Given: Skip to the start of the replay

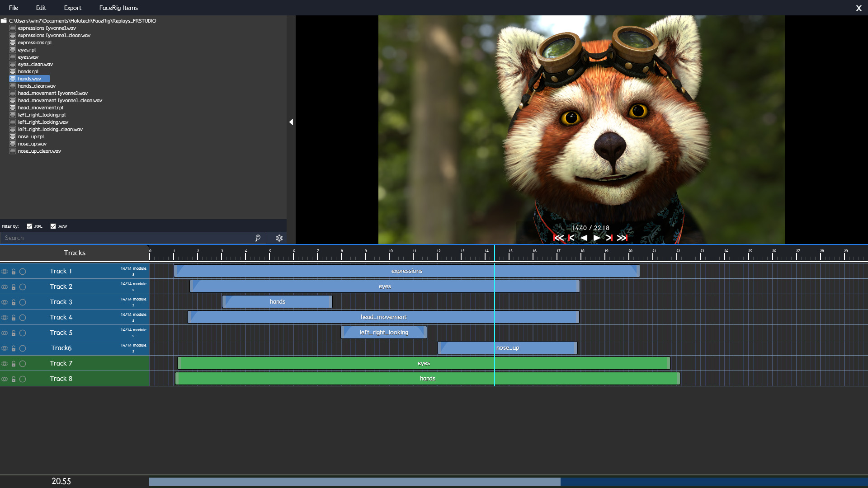Looking at the screenshot, I should coord(559,238).
